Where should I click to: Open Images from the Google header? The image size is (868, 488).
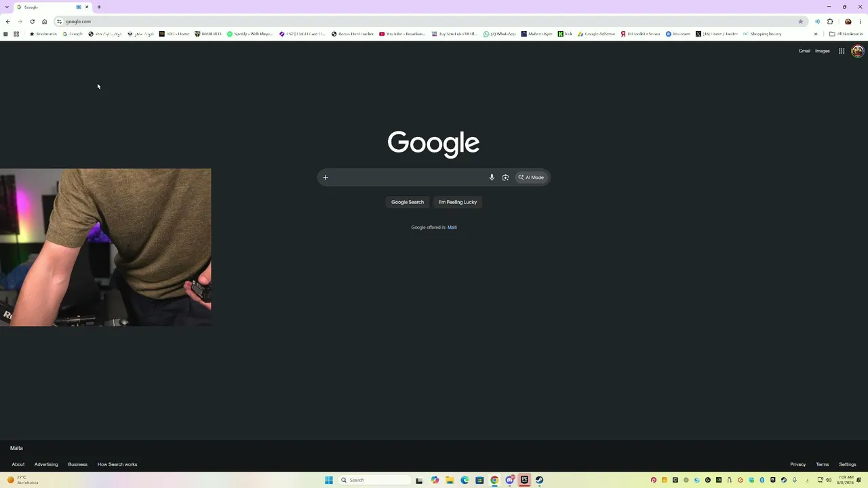point(823,51)
